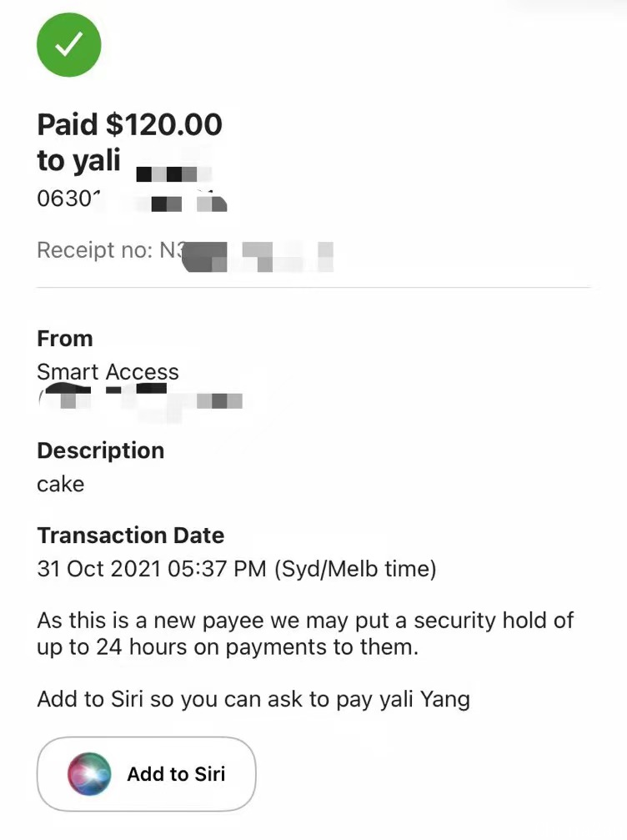Select the redacted account number under Smart Access
Screen dimensions: 627x840
(140, 399)
